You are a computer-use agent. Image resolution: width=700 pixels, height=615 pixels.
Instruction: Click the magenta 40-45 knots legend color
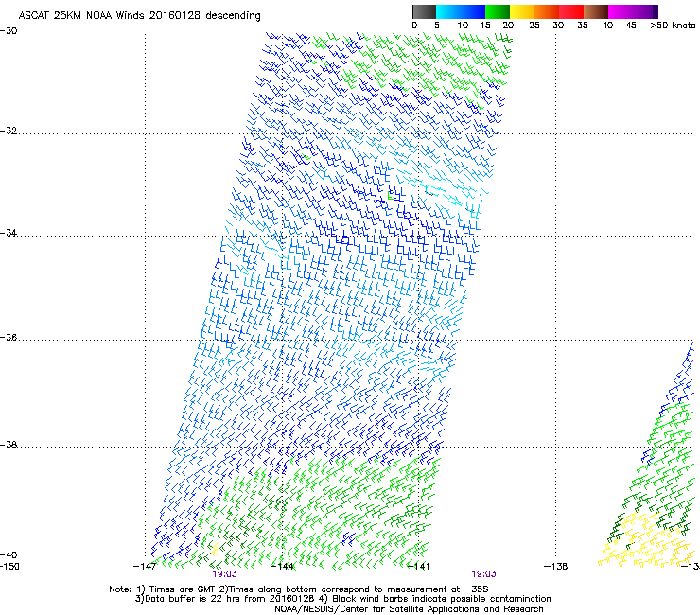(621, 11)
